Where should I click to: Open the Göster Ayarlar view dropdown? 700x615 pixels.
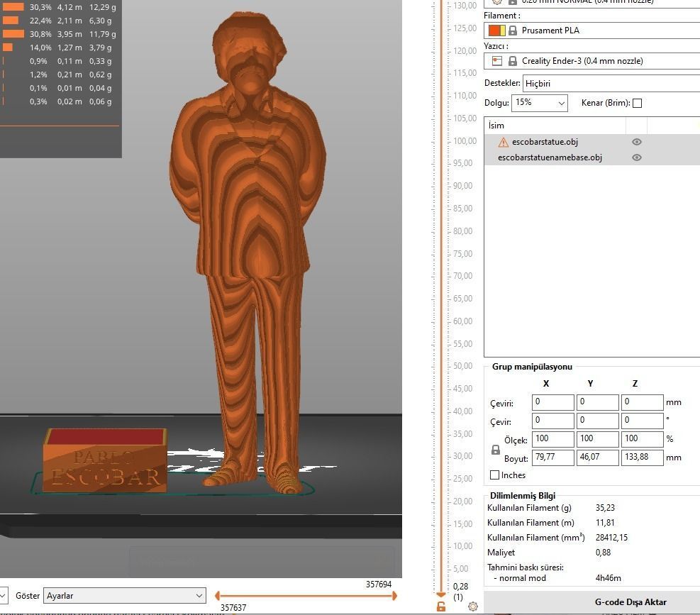125,596
